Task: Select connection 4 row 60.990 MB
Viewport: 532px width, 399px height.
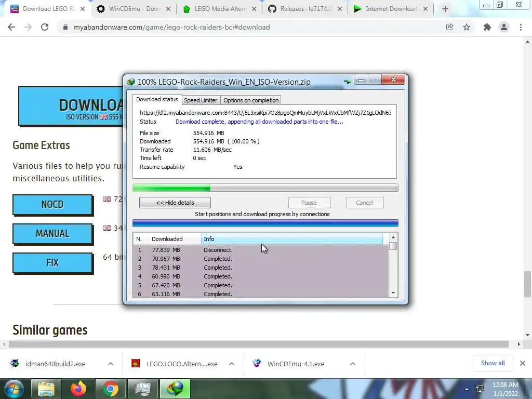Action: click(x=261, y=276)
